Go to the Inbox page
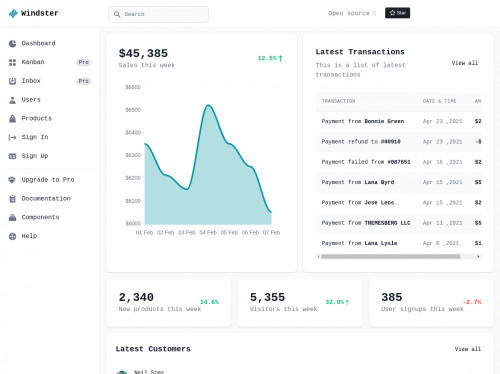500x374 pixels. (x=50, y=81)
